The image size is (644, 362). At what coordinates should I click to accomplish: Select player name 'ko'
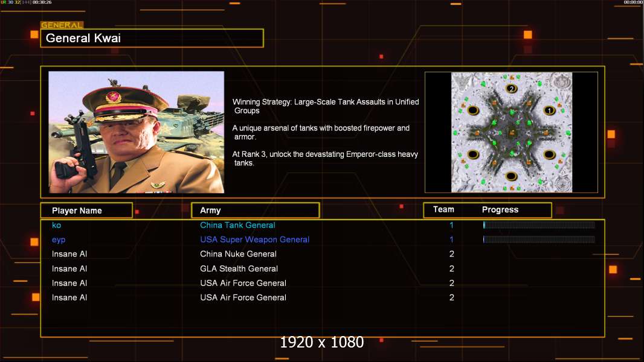57,225
